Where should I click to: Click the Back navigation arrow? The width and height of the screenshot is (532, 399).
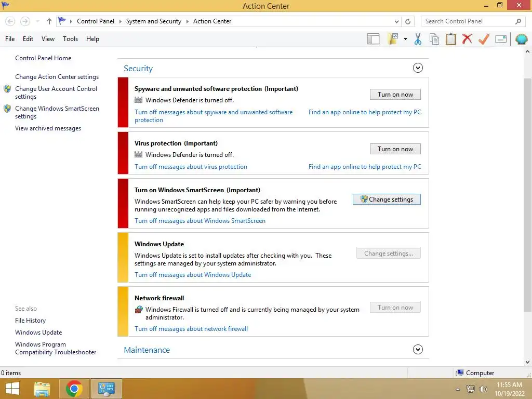click(10, 21)
